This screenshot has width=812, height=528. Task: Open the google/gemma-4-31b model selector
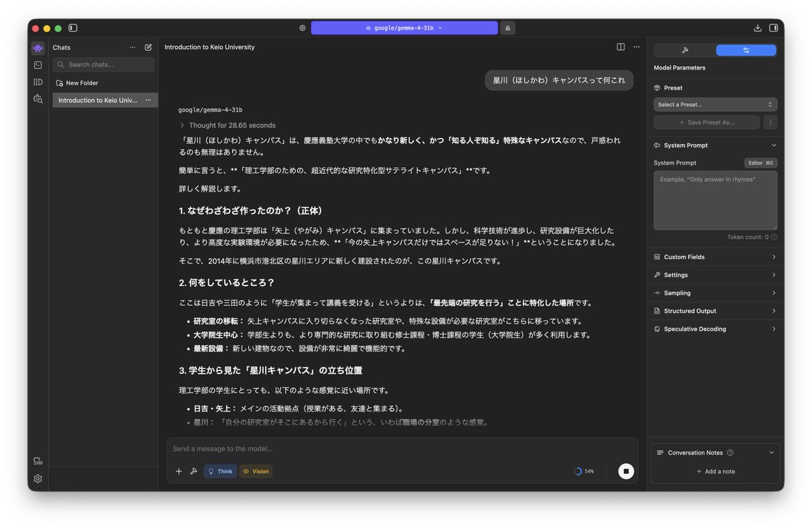pyautogui.click(x=404, y=28)
